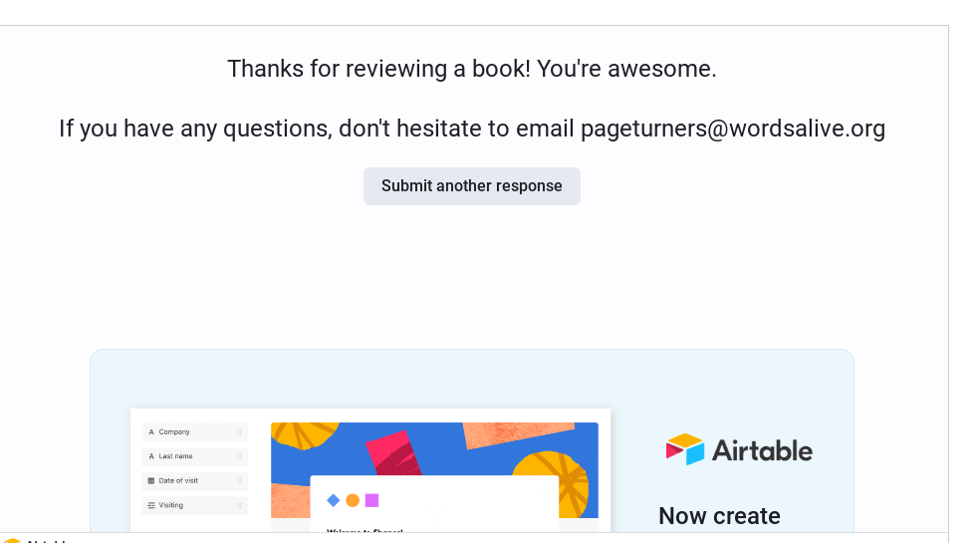980x543 pixels.
Task: Click the Airtable wordmark text
Action: pos(762,450)
